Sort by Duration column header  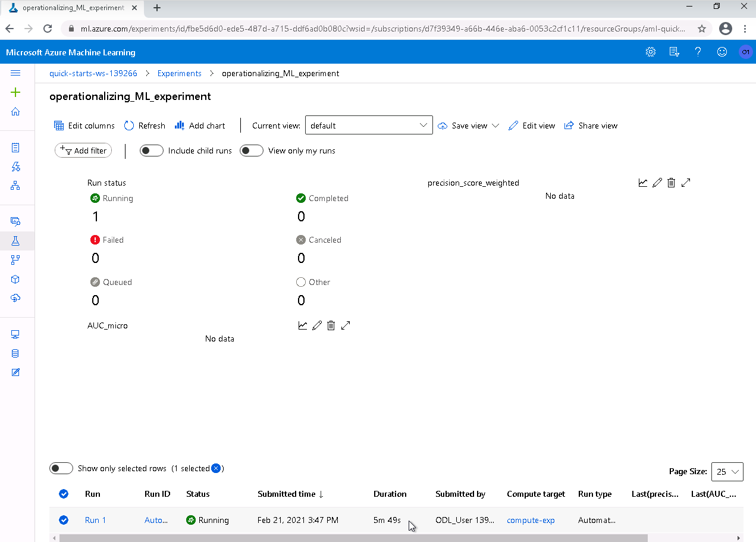click(x=390, y=494)
